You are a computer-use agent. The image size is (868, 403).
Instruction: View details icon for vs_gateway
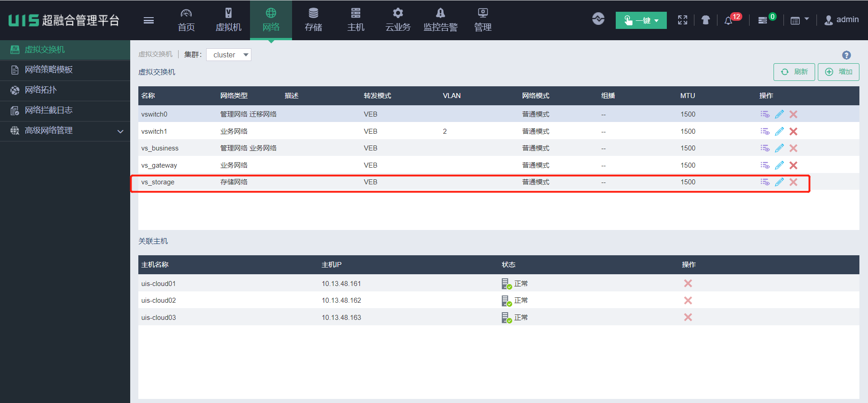(x=765, y=165)
